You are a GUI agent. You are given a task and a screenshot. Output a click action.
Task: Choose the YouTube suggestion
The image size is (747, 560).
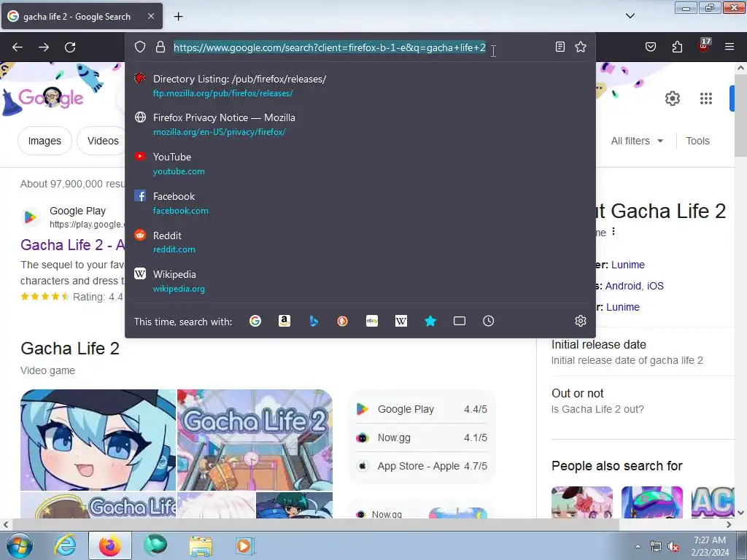click(x=360, y=163)
